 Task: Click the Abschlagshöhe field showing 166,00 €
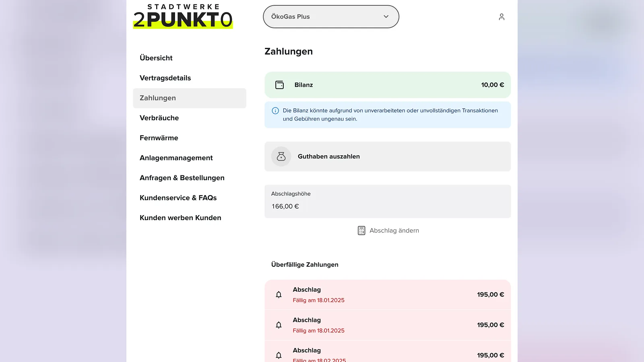388,201
